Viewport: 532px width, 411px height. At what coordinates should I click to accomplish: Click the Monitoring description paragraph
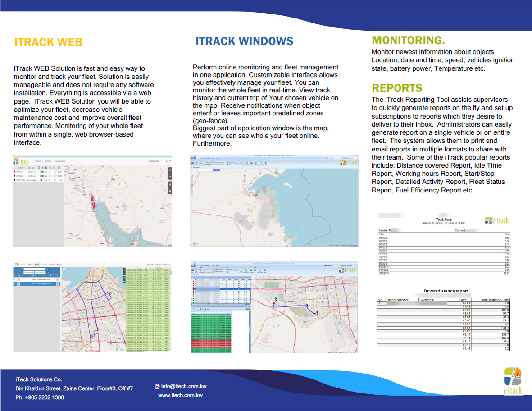tap(443, 60)
